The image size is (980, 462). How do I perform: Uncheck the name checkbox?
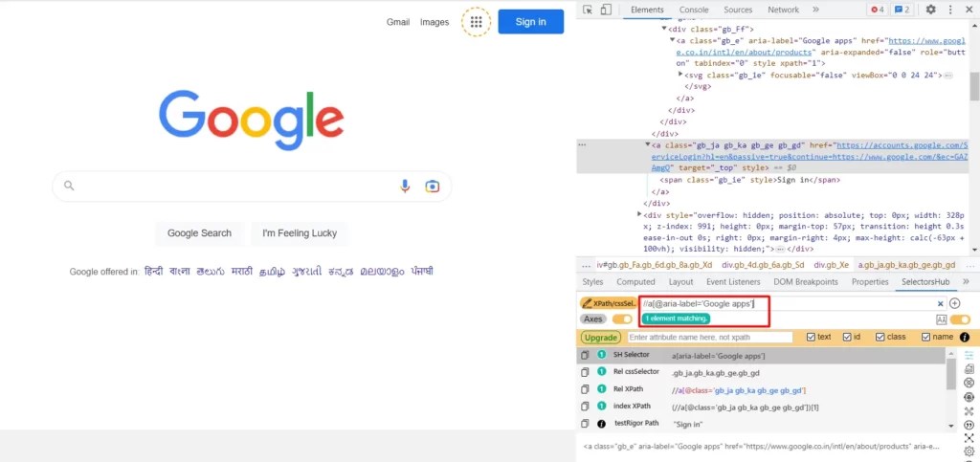[925, 337]
